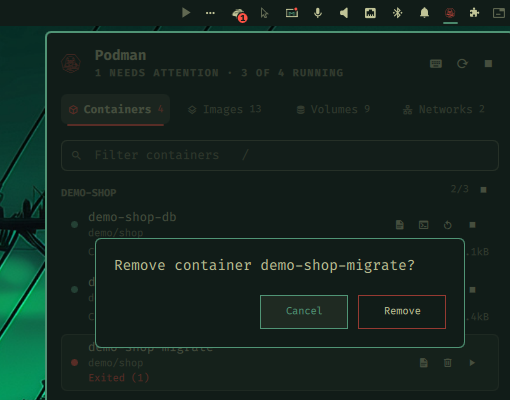Switch to the Containers tab

[x=116, y=109]
